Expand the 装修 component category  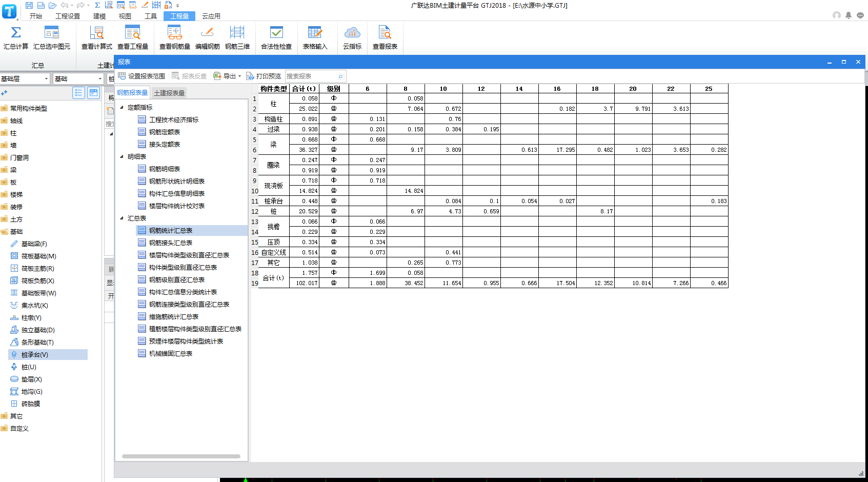click(x=4, y=207)
